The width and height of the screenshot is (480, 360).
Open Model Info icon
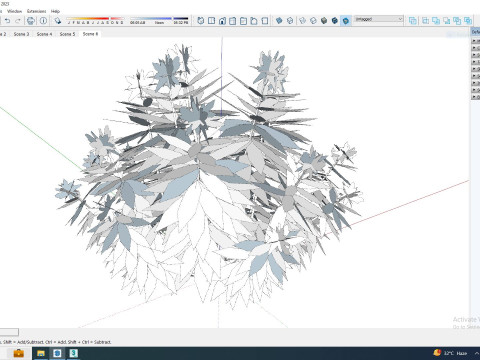43,21
